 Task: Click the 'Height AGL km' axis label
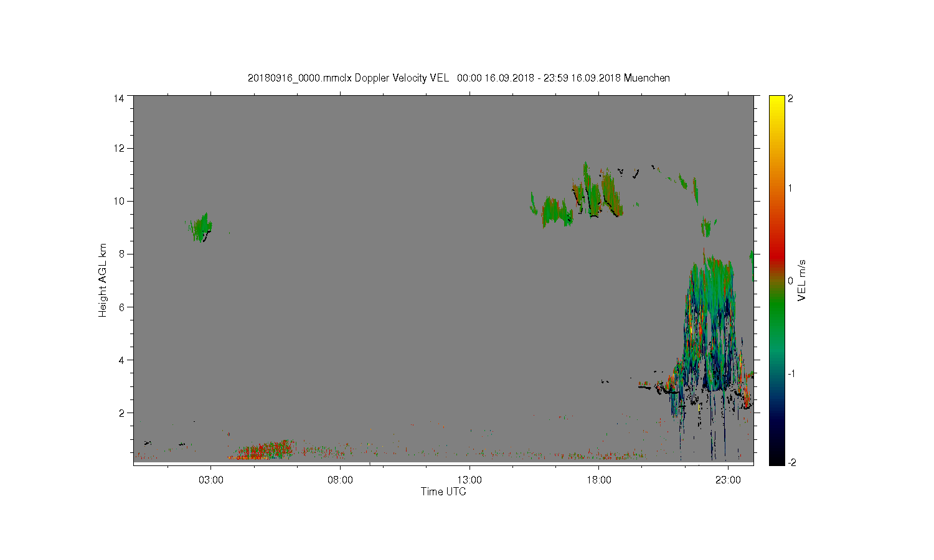click(x=103, y=280)
